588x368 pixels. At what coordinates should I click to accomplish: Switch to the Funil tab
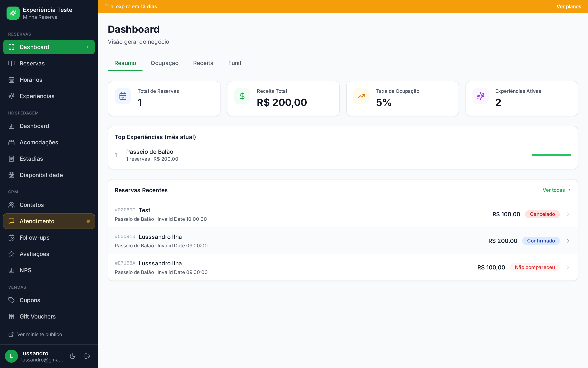click(x=234, y=63)
